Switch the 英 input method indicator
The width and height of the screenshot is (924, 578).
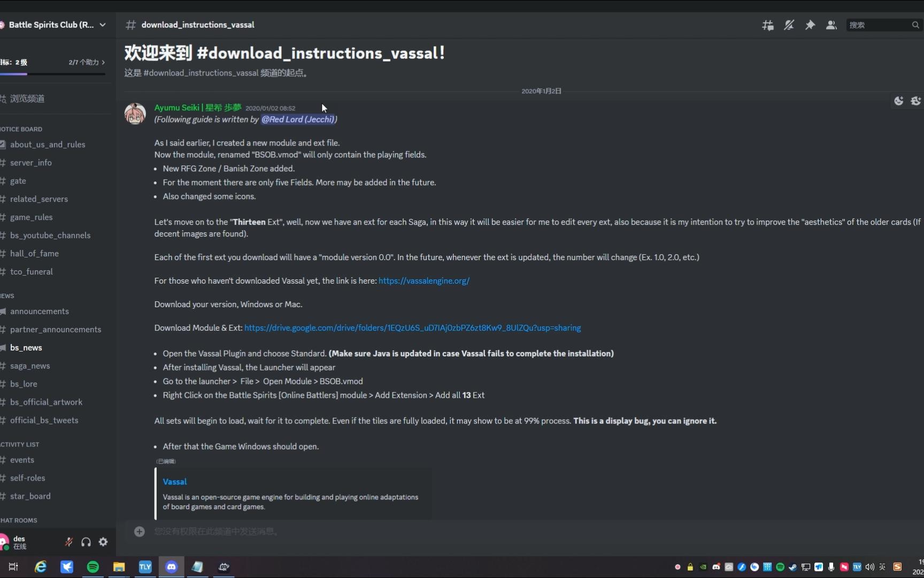[x=883, y=567]
